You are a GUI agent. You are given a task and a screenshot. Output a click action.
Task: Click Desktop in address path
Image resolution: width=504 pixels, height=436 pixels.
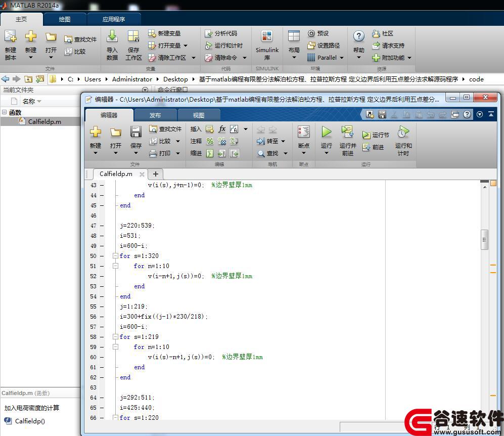click(x=175, y=79)
